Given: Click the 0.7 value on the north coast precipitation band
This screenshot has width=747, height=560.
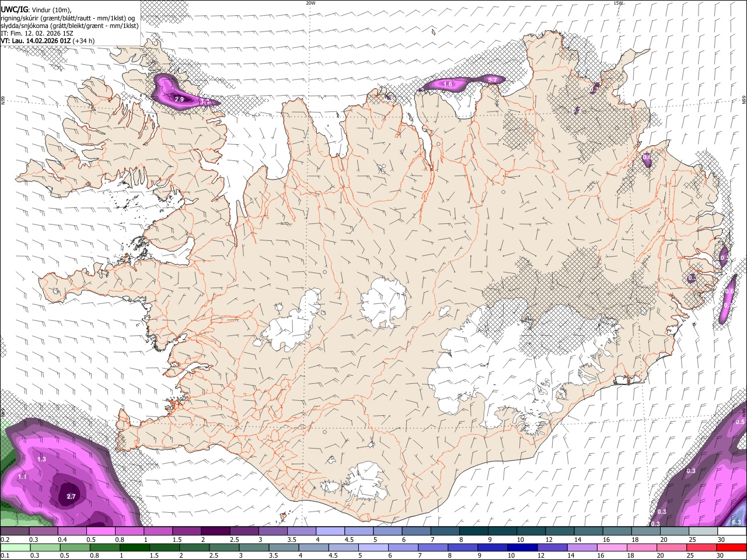Looking at the screenshot, I should coord(492,79).
